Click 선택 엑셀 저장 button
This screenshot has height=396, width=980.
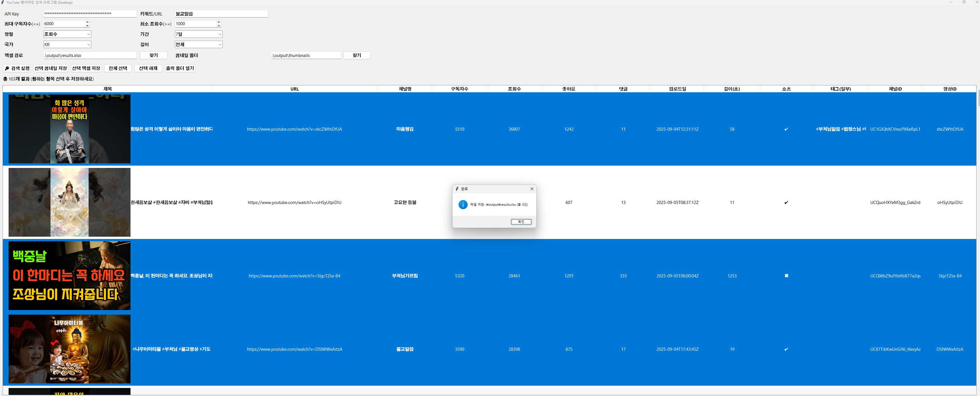86,68
